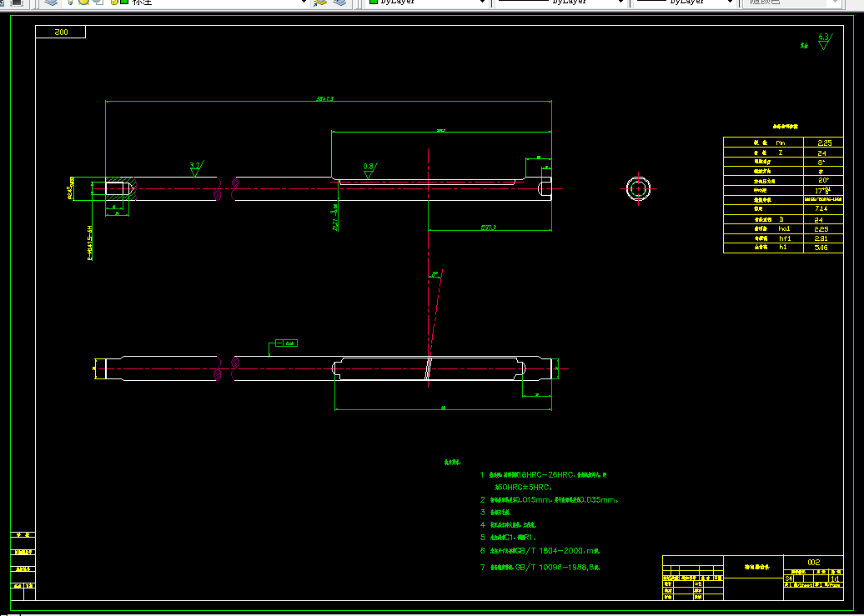Viewport: 864px width, 616px height.
Task: Click the 2.25 value in ha1 row
Action: click(821, 229)
